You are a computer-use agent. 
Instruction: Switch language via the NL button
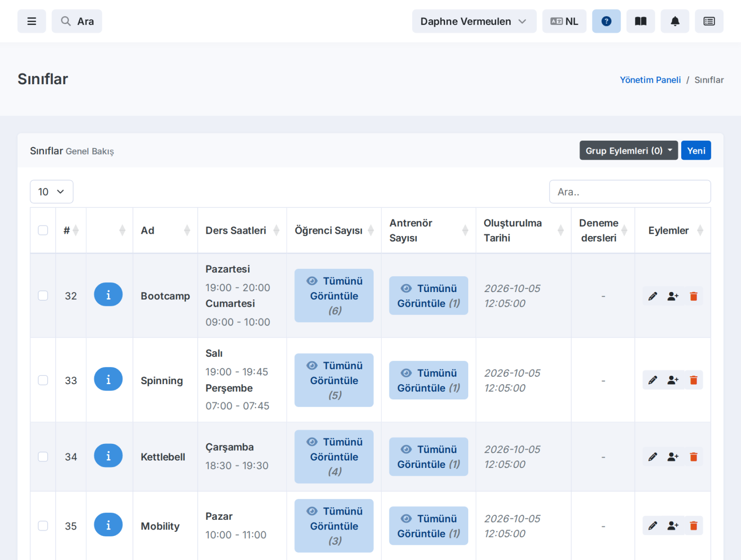[564, 21]
